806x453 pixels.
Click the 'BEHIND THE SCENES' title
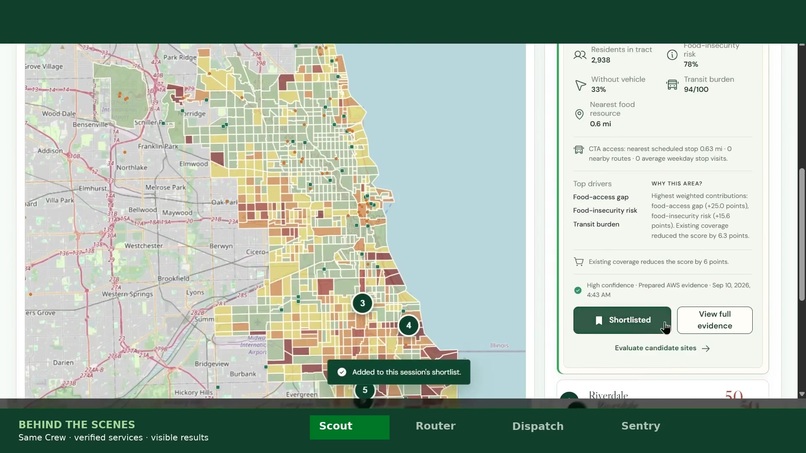tap(77, 425)
